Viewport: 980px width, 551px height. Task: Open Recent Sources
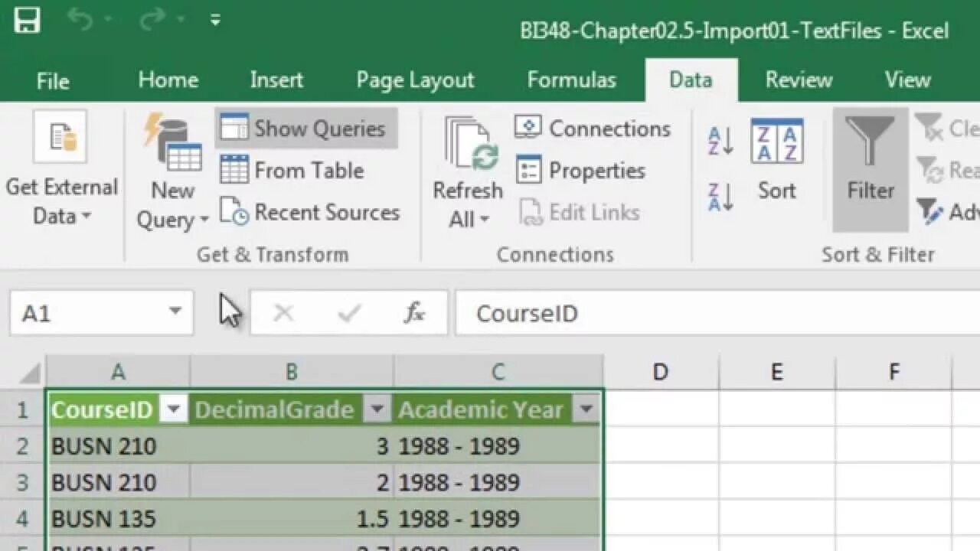pos(309,212)
